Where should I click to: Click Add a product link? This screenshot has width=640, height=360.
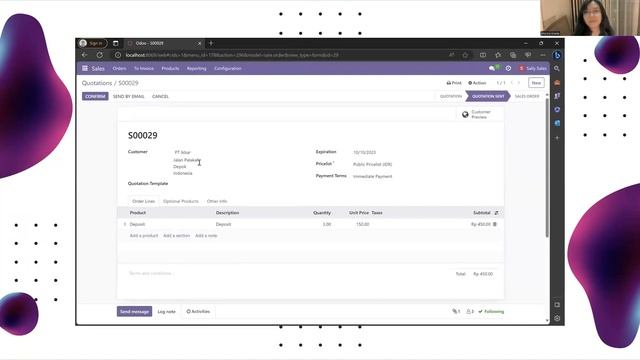(x=144, y=236)
